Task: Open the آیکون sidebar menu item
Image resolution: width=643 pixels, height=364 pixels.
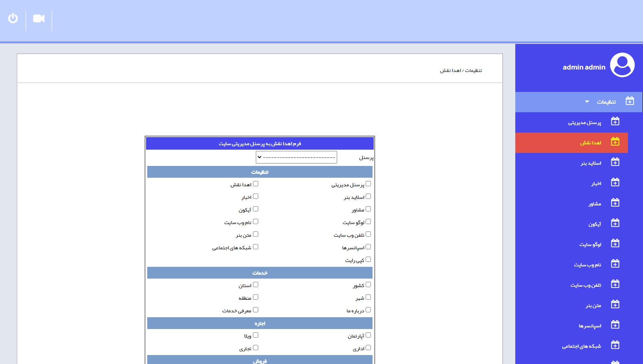Action: coord(594,224)
